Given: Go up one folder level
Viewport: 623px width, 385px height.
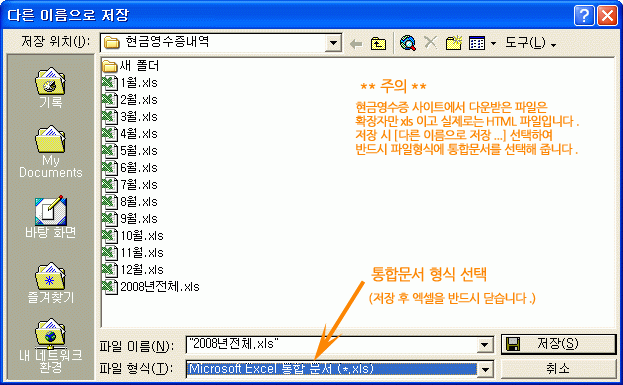Looking at the screenshot, I should point(378,43).
